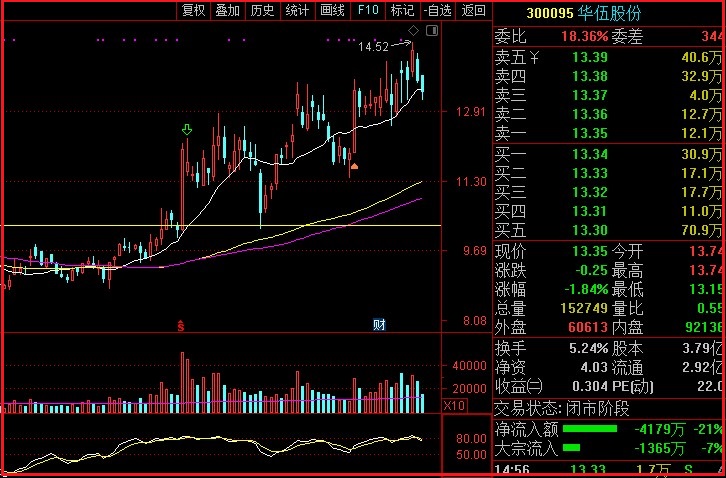This screenshot has height=478, width=726.
Task: Remove stock via -自选 button
Action: tap(437, 10)
